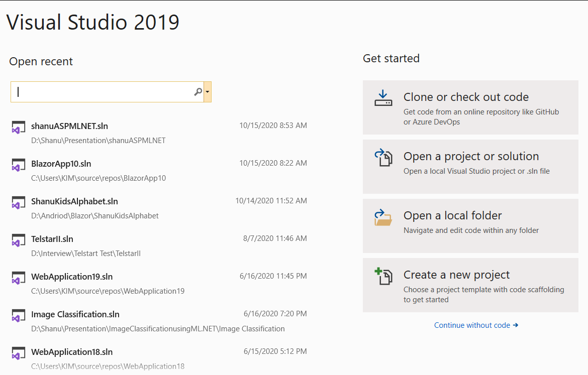Open Image Classification.sln from recent list
The width and height of the screenshot is (588, 375).
(75, 314)
